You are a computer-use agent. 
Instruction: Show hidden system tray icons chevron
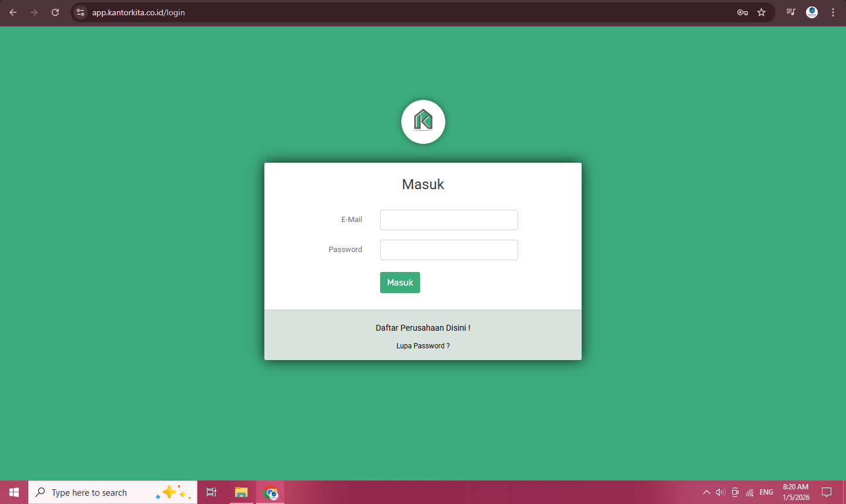pyautogui.click(x=706, y=492)
